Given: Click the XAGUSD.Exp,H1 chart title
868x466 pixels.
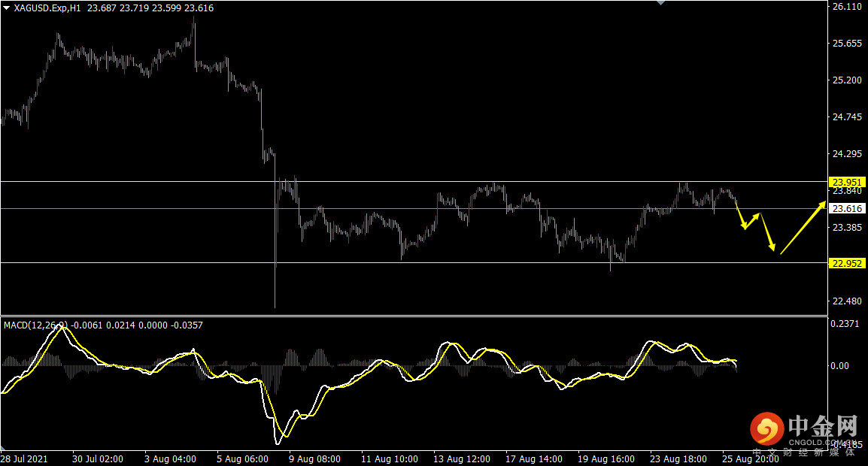Looking at the screenshot, I should click(47, 8).
